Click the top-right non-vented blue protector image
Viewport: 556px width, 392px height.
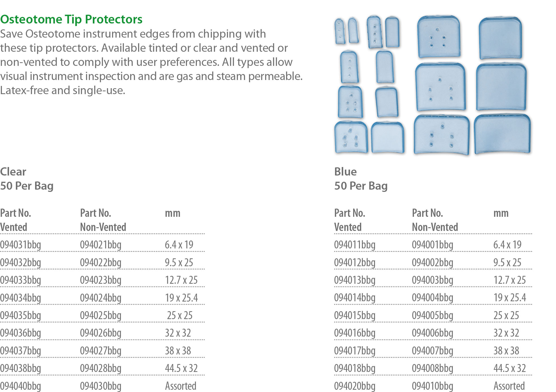(x=500, y=38)
